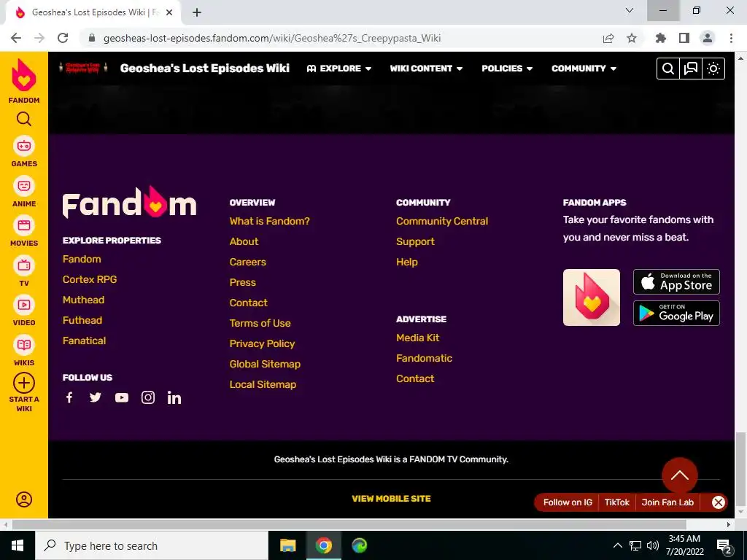Image resolution: width=747 pixels, height=560 pixels.
Task: Click the red back-to-top arrow button
Action: [x=679, y=475]
